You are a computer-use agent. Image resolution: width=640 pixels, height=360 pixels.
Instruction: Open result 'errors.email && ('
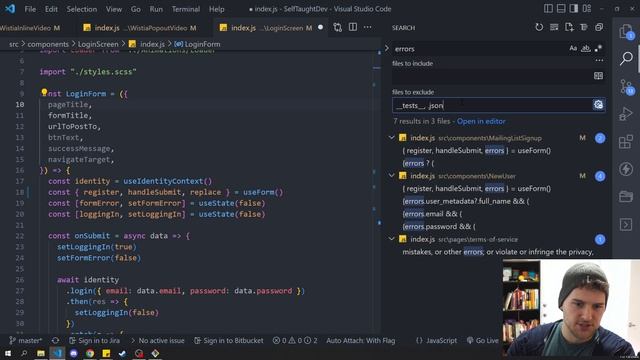coord(432,214)
